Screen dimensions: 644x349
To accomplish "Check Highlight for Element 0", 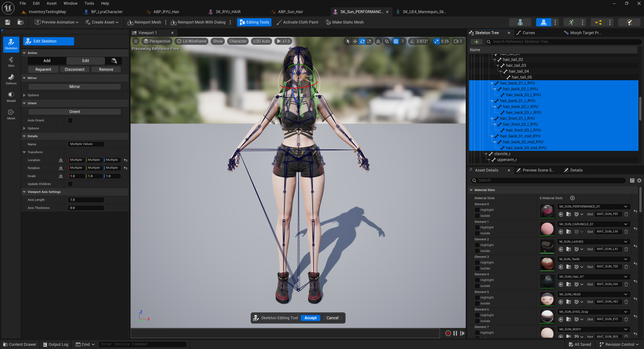I will pyautogui.click(x=477, y=210).
